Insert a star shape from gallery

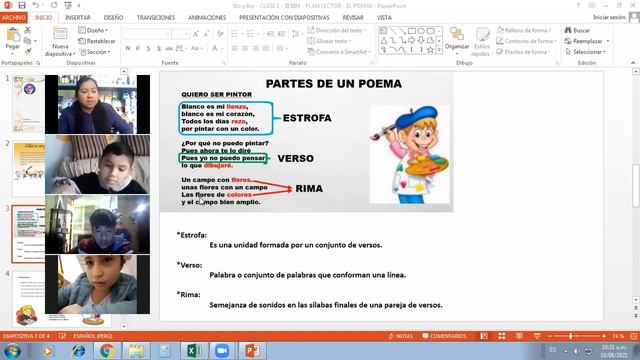click(430, 50)
